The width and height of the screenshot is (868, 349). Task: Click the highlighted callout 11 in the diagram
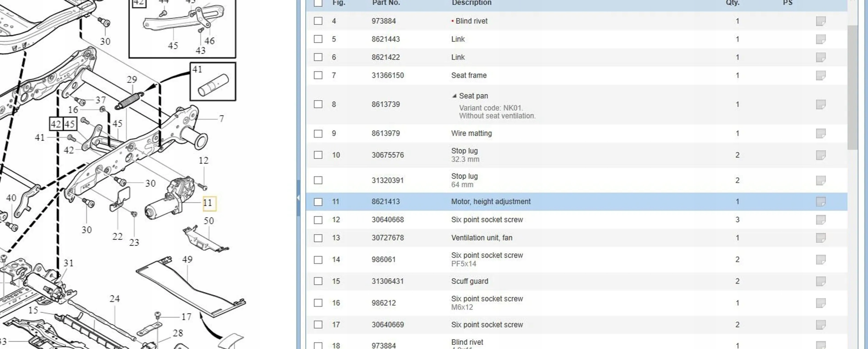click(x=209, y=203)
